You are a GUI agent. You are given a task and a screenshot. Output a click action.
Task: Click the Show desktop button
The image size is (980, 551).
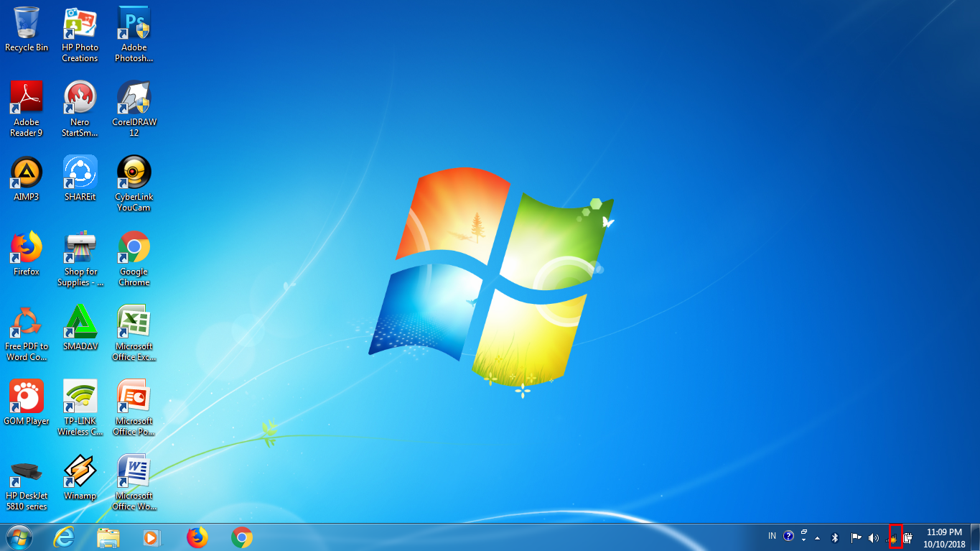975,537
